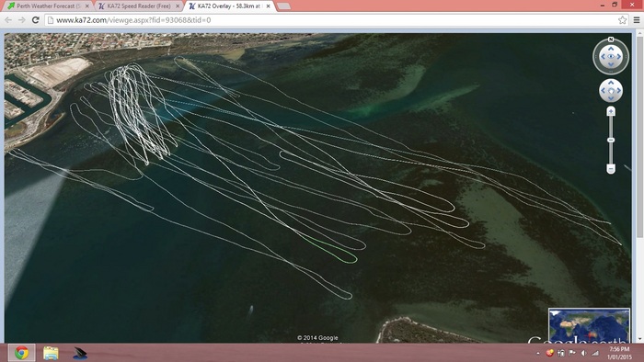Pan map left using move joystick arrow
644x362 pixels.
click(604, 91)
